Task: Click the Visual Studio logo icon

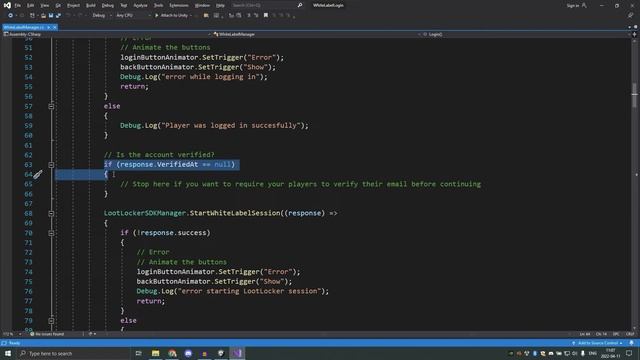Action: [x=7, y=5]
